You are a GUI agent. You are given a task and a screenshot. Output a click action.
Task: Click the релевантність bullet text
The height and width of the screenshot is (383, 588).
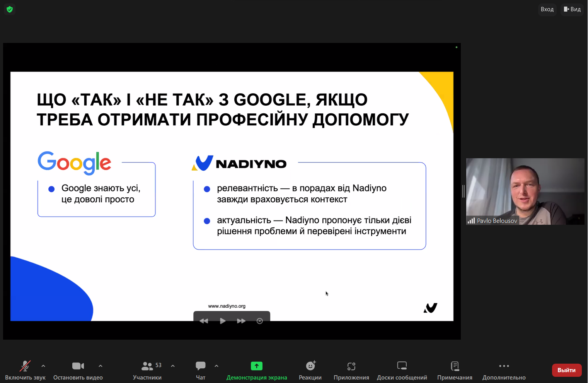click(x=302, y=193)
